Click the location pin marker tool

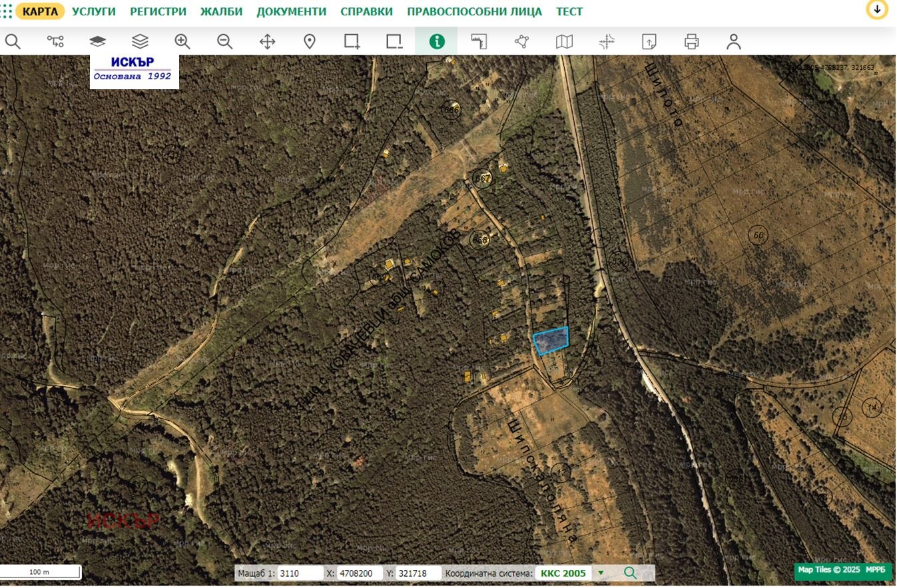click(x=310, y=42)
